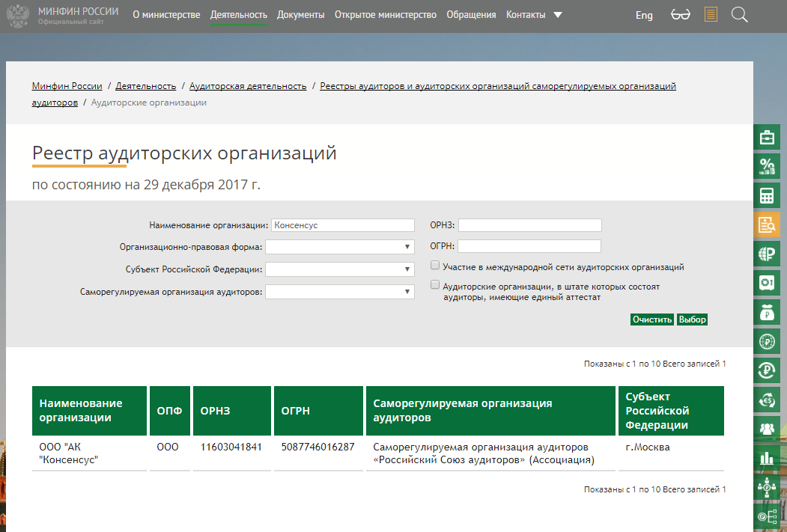Click the half-globe ruble sidebar icon
Image resolution: width=787 pixels, height=532 pixels.
[x=767, y=254]
